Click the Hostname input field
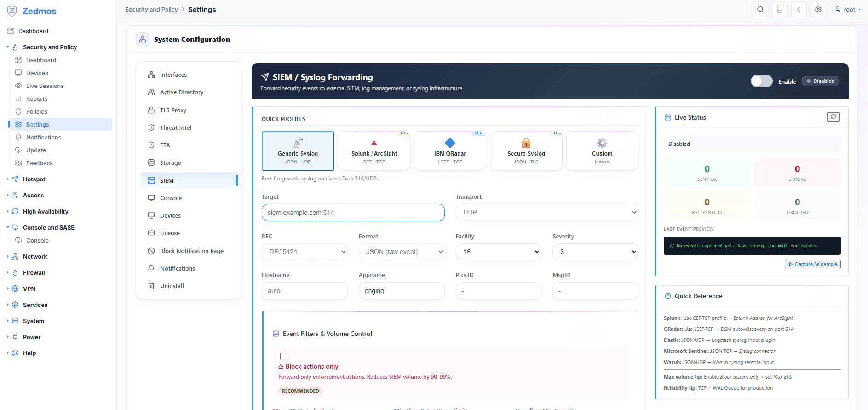 click(x=305, y=291)
